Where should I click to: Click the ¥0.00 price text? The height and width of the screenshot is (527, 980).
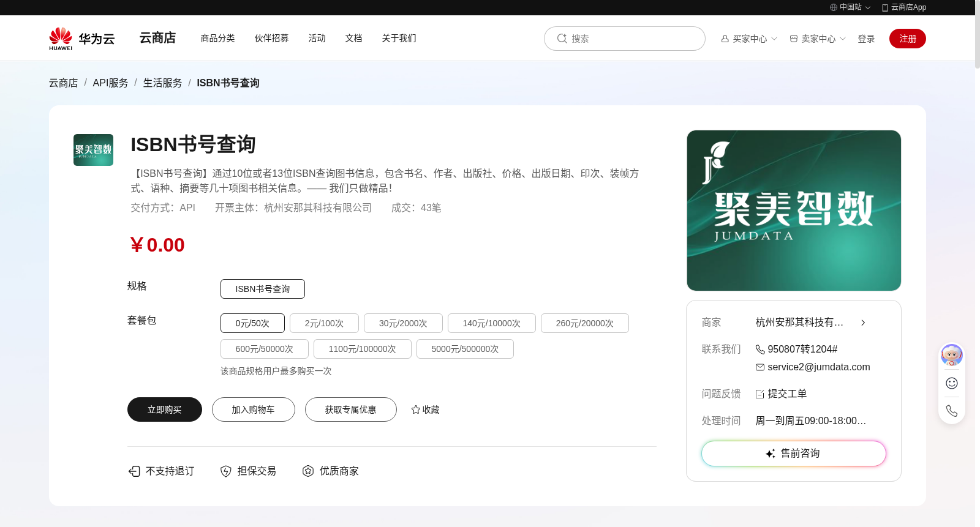157,245
